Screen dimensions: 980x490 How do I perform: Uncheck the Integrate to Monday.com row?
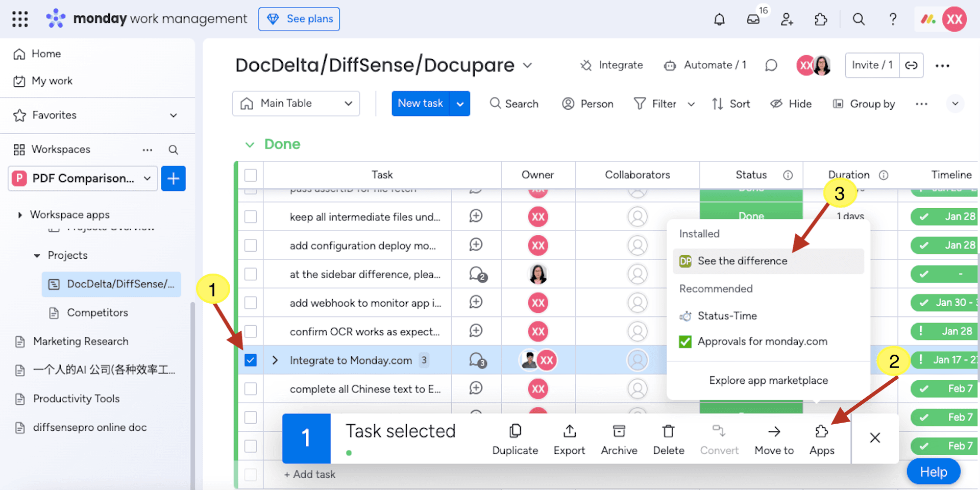click(251, 360)
